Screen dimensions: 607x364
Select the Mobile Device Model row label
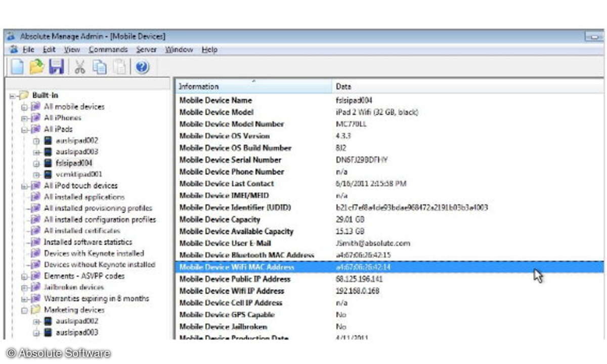[x=216, y=112]
